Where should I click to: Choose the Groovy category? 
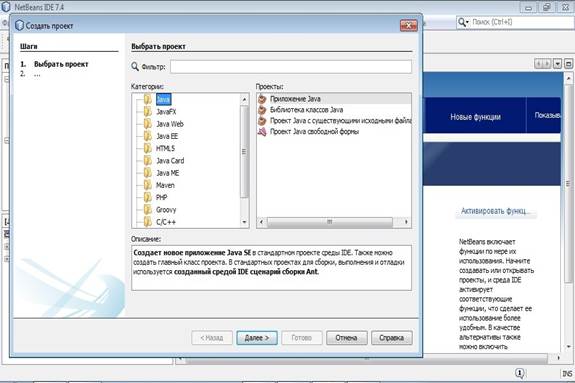[166, 210]
